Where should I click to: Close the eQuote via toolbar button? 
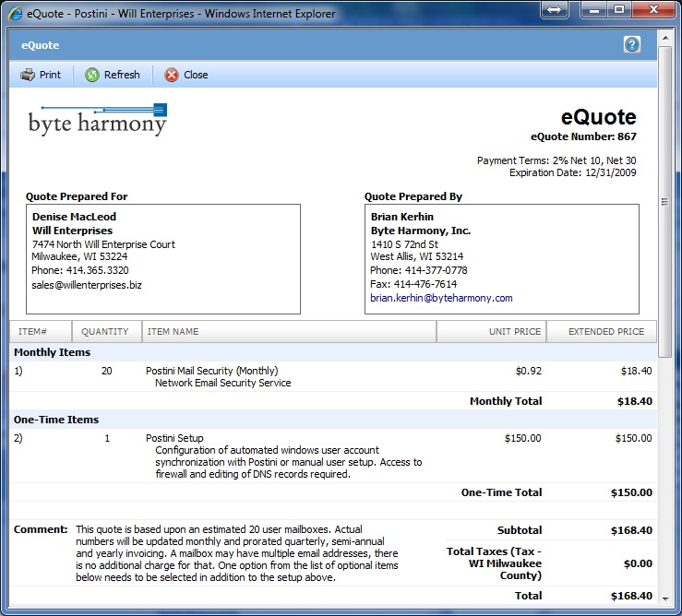coord(186,75)
